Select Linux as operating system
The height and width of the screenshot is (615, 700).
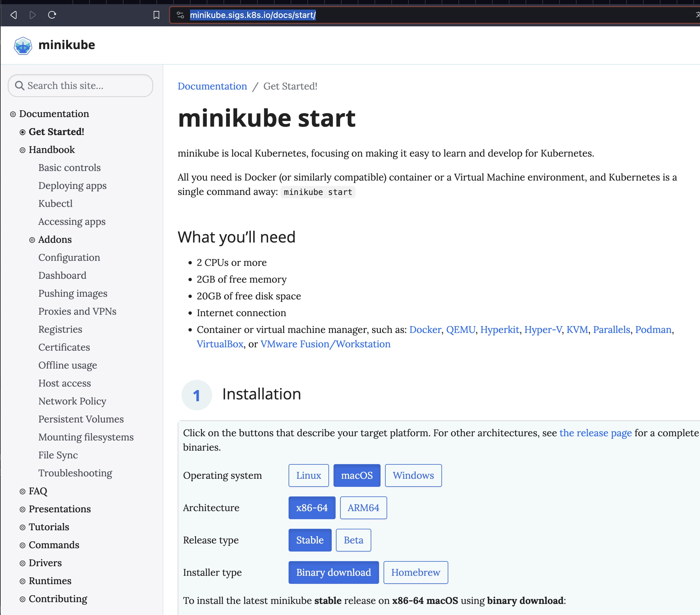[309, 475]
